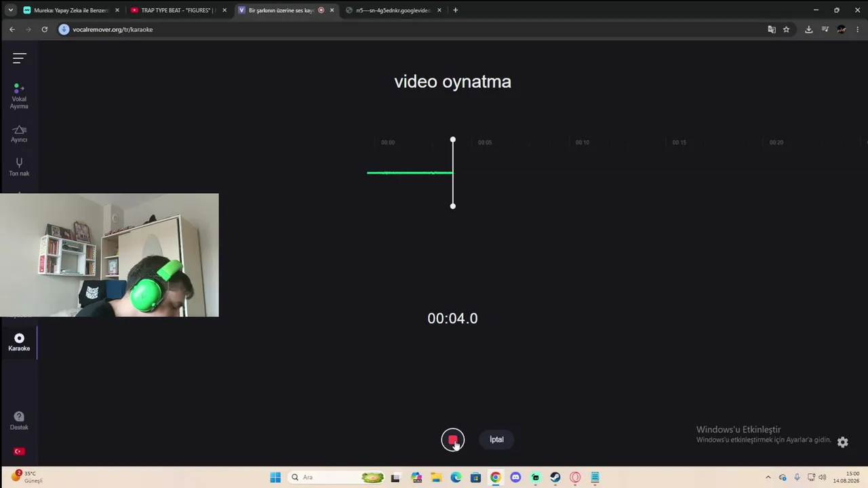Open Opera browser from the taskbar
The image size is (868, 488).
[575, 477]
